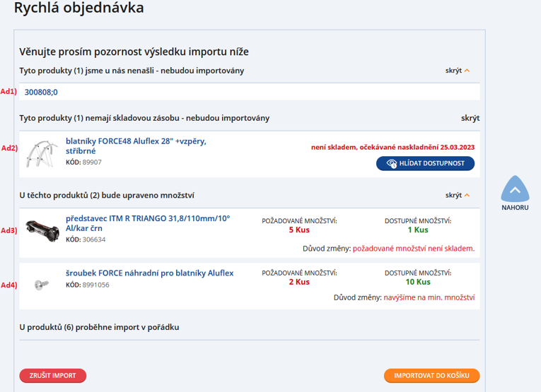Viewport: 541px width, 392px height.
Task: Hide the out-of-stock products section
Action: [470, 118]
